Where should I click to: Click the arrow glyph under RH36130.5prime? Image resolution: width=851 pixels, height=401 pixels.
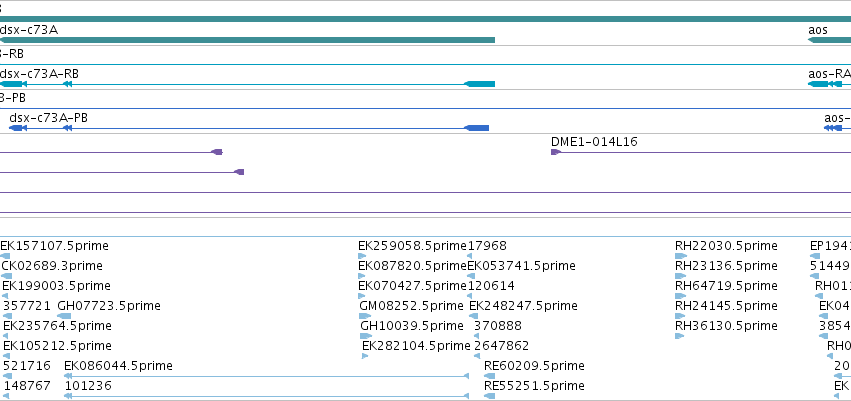pos(679,336)
